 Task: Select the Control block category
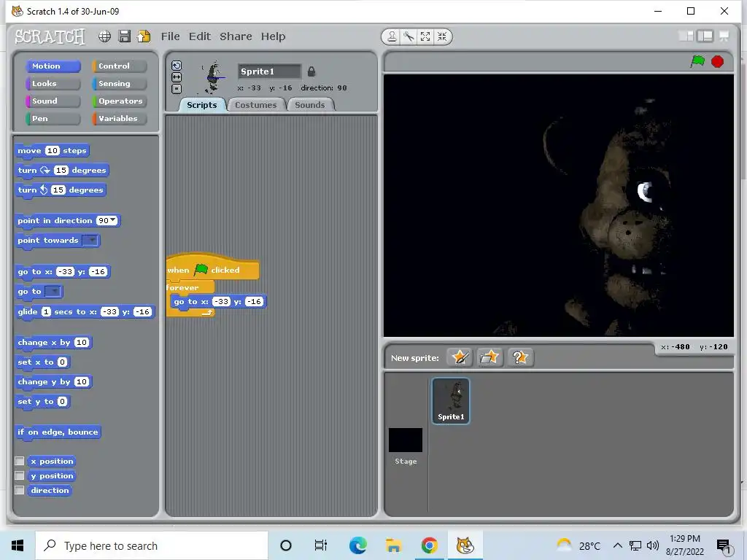(x=120, y=66)
